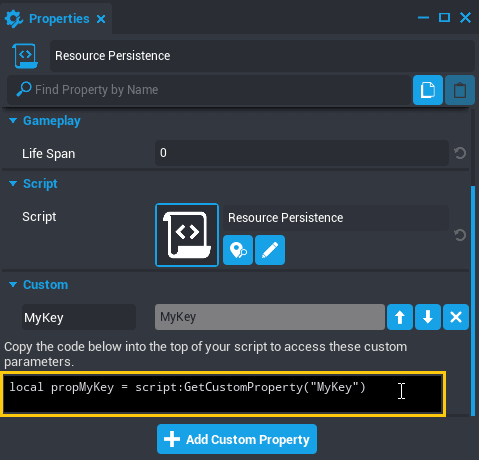Close the Properties tab
The image size is (479, 460).
[x=101, y=19]
